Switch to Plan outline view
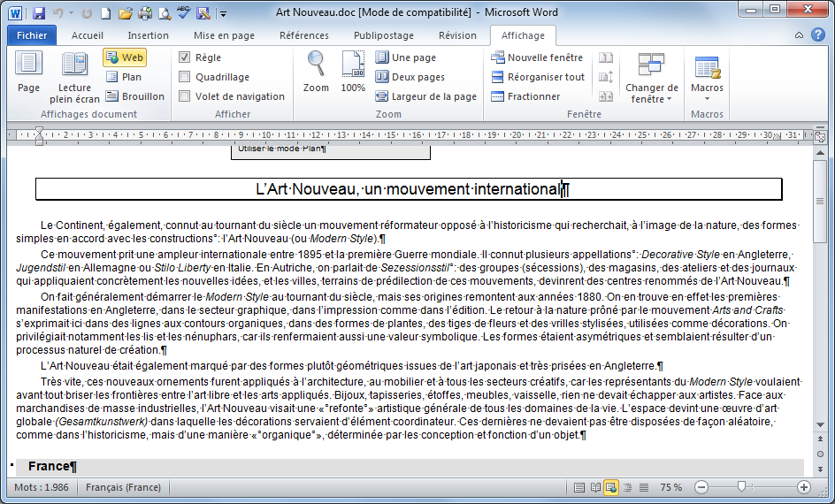835x504 pixels. (124, 77)
